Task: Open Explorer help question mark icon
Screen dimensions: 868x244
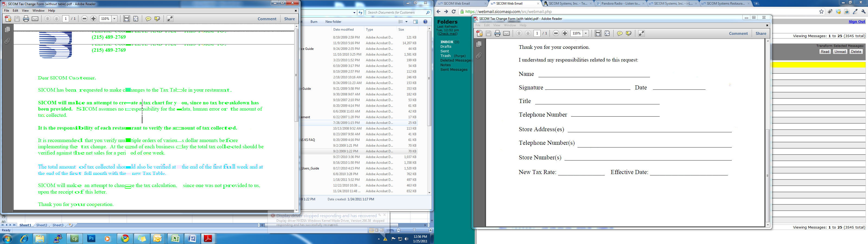Action: click(425, 22)
